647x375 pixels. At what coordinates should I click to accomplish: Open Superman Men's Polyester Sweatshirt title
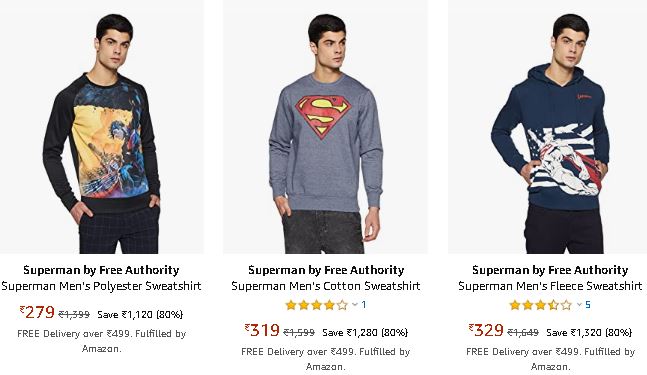[x=102, y=286]
